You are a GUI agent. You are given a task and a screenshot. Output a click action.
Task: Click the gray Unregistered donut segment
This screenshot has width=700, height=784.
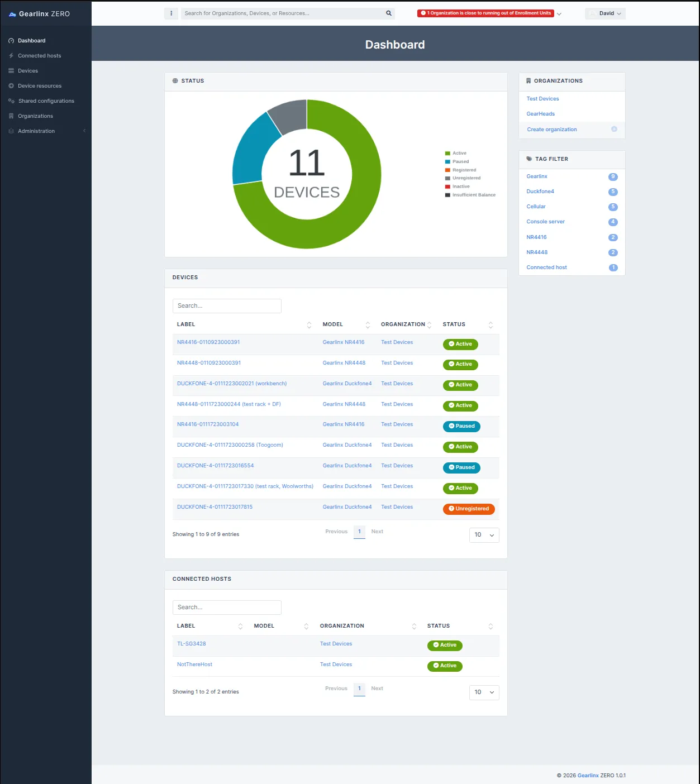(290, 116)
